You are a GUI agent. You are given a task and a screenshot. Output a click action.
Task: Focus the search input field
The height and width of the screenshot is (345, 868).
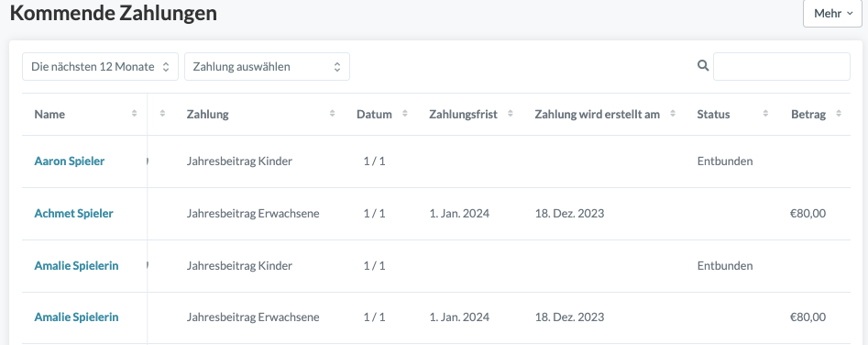[x=782, y=66]
